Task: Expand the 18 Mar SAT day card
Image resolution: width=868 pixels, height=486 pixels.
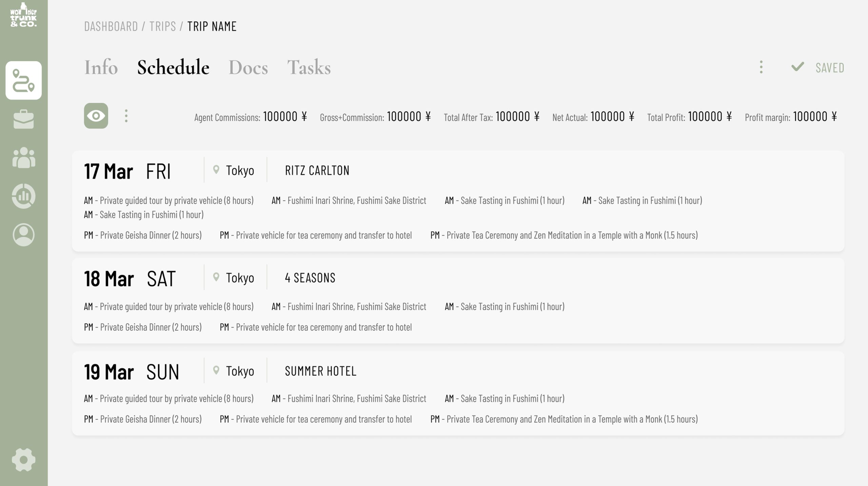Action: click(x=458, y=301)
